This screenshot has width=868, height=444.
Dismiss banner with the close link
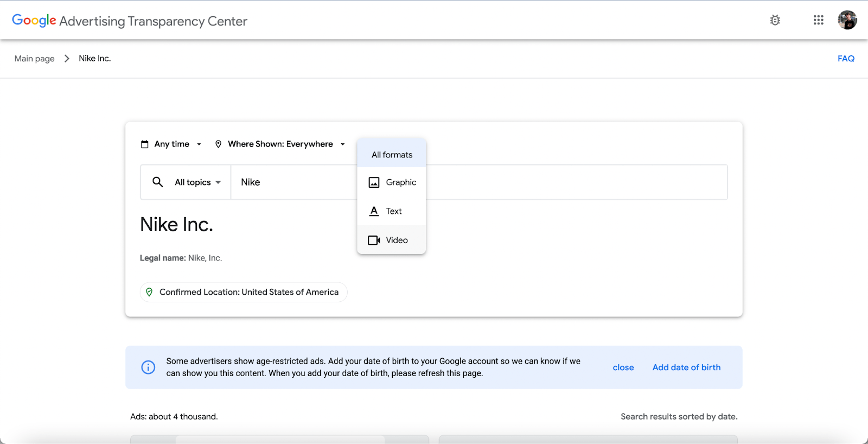[x=623, y=367]
